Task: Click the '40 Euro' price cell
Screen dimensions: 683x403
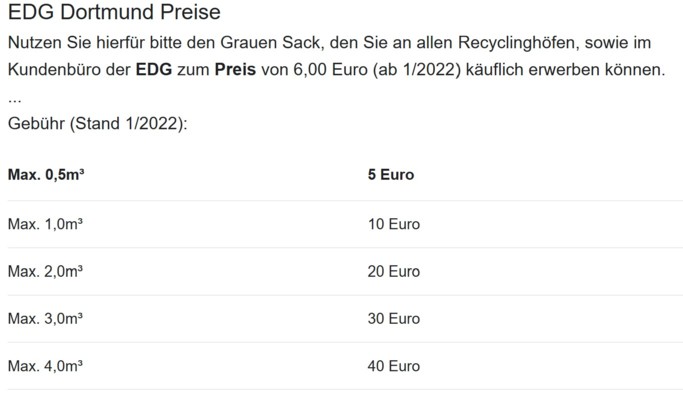Action: pos(394,366)
